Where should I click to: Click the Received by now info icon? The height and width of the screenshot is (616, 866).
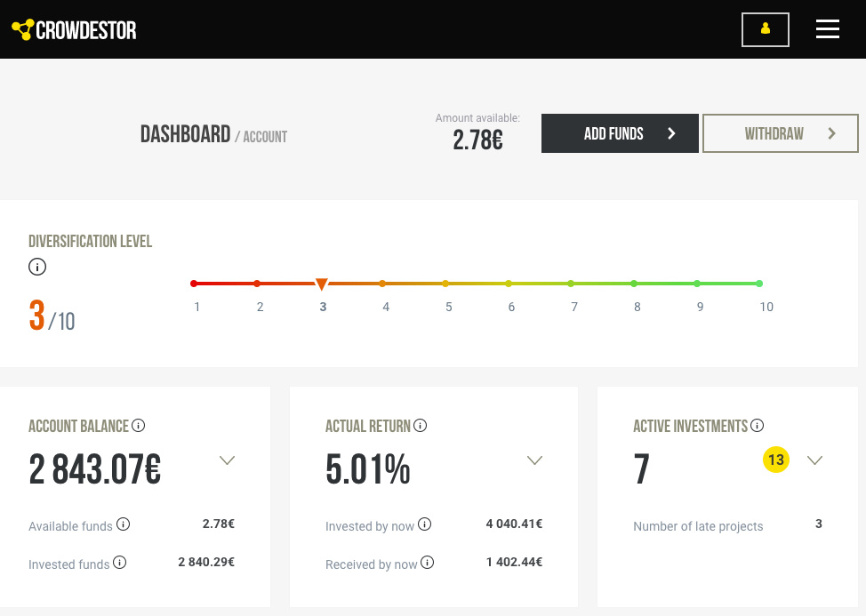428,563
